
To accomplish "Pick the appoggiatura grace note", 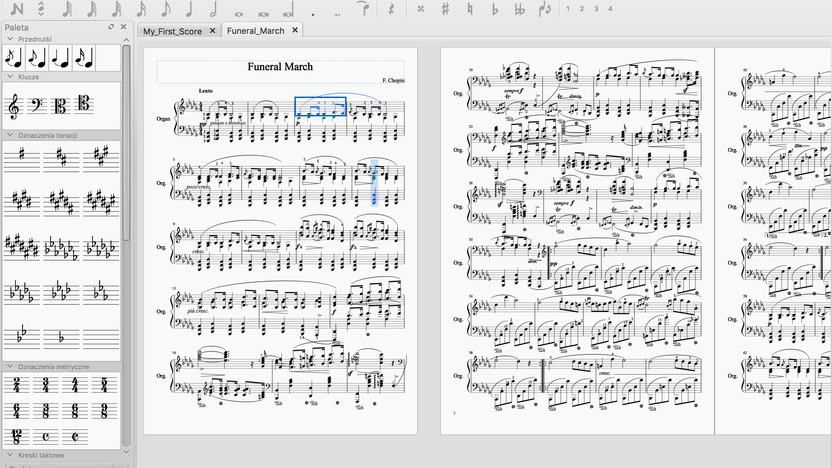I will [37, 58].
